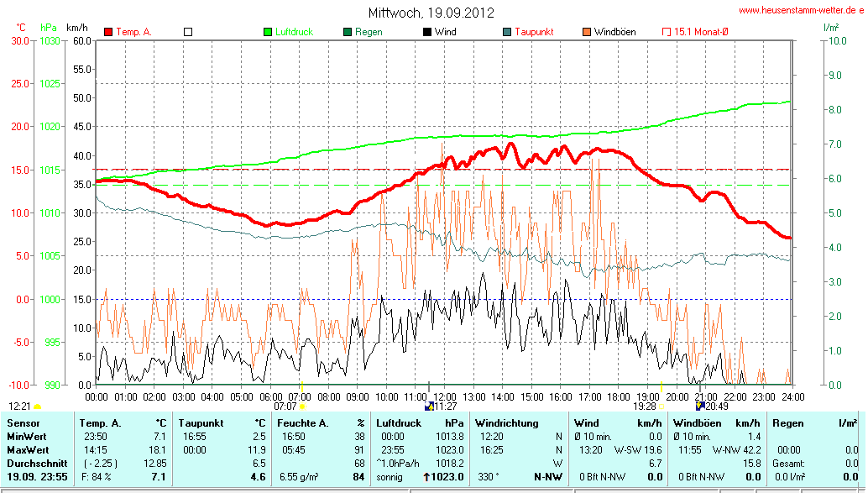Click the upward pressure trend arrow beside 1023.0

click(426, 477)
